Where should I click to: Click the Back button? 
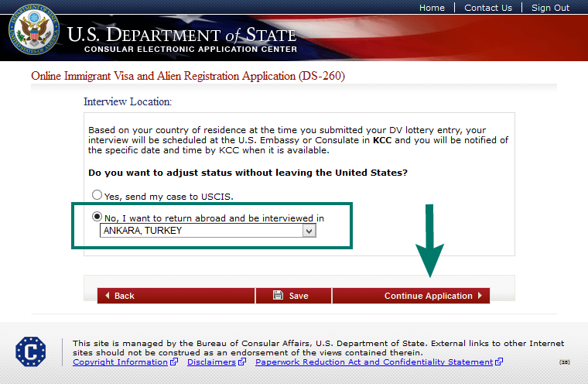pos(176,296)
